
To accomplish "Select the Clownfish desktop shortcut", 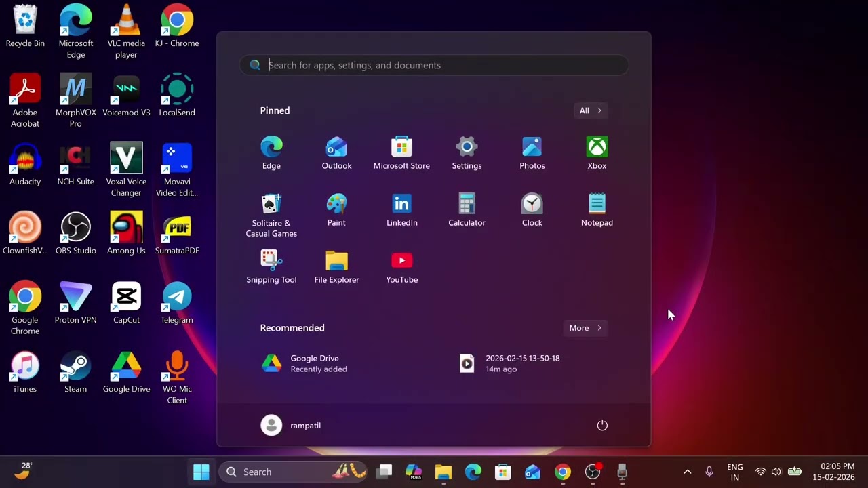I will tap(25, 234).
